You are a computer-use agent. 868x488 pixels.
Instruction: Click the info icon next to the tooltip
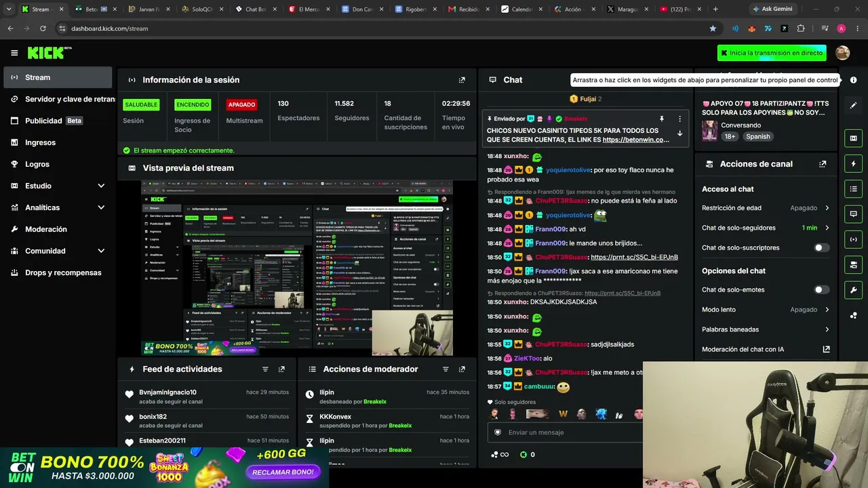point(853,80)
